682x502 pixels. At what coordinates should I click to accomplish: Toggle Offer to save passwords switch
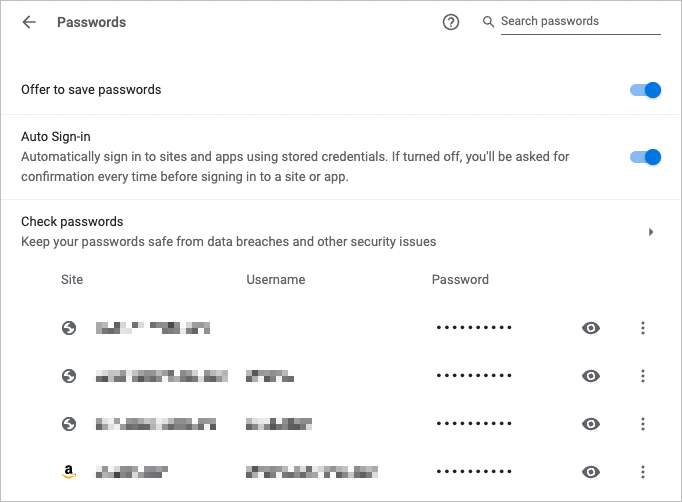[646, 90]
